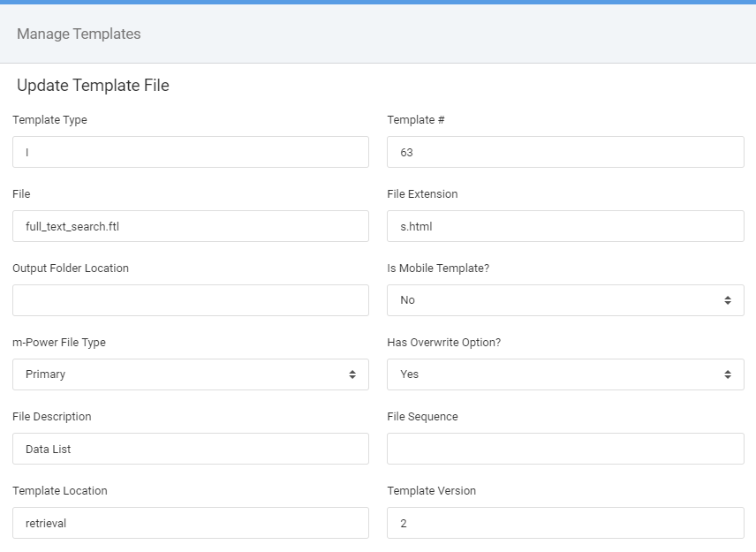Click the File Description field with Data List

191,449
